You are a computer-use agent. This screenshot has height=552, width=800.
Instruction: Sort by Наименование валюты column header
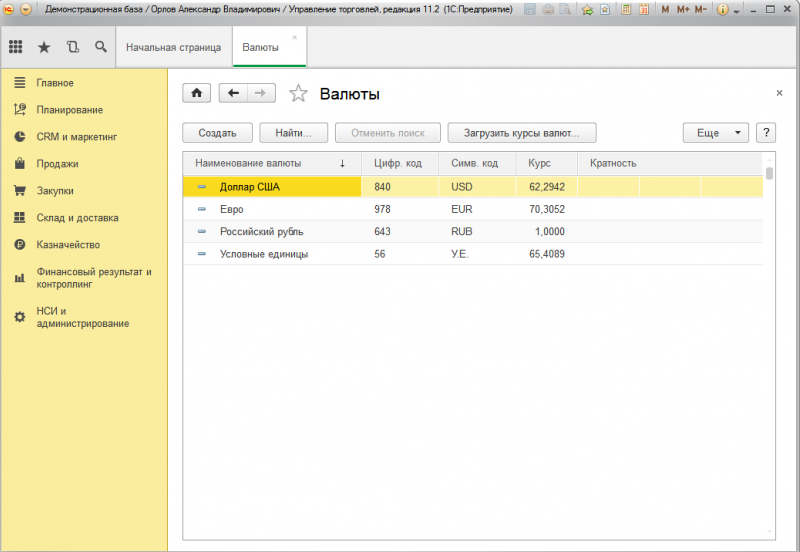click(271, 163)
